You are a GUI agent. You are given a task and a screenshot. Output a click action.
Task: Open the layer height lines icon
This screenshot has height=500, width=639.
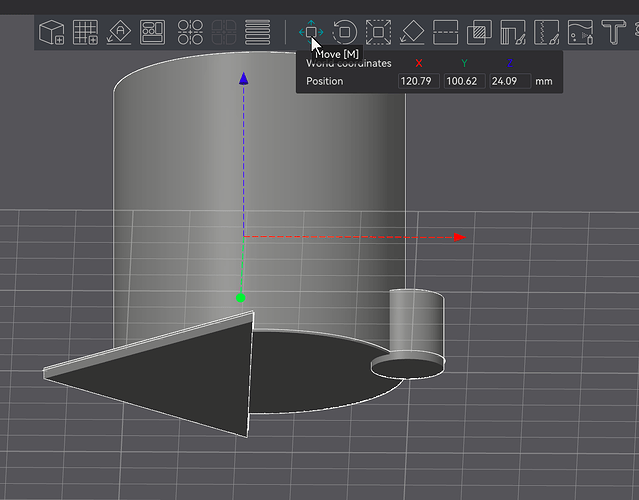pos(257,32)
